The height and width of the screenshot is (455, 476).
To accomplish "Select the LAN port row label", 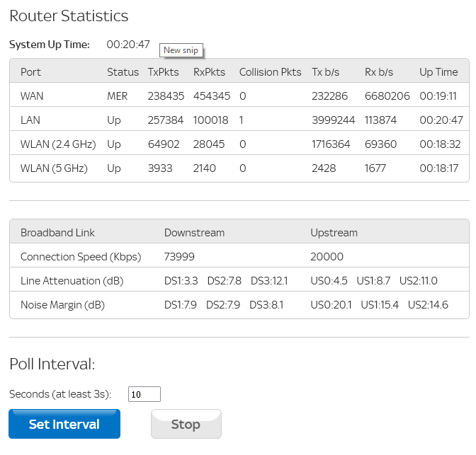I will tap(30, 120).
